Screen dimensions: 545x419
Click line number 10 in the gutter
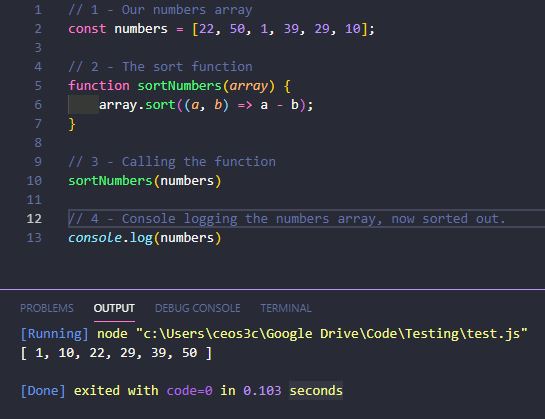tap(34, 180)
